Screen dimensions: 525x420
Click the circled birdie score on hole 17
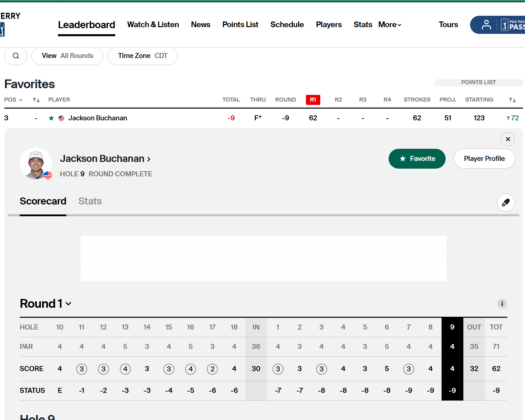pos(212,369)
